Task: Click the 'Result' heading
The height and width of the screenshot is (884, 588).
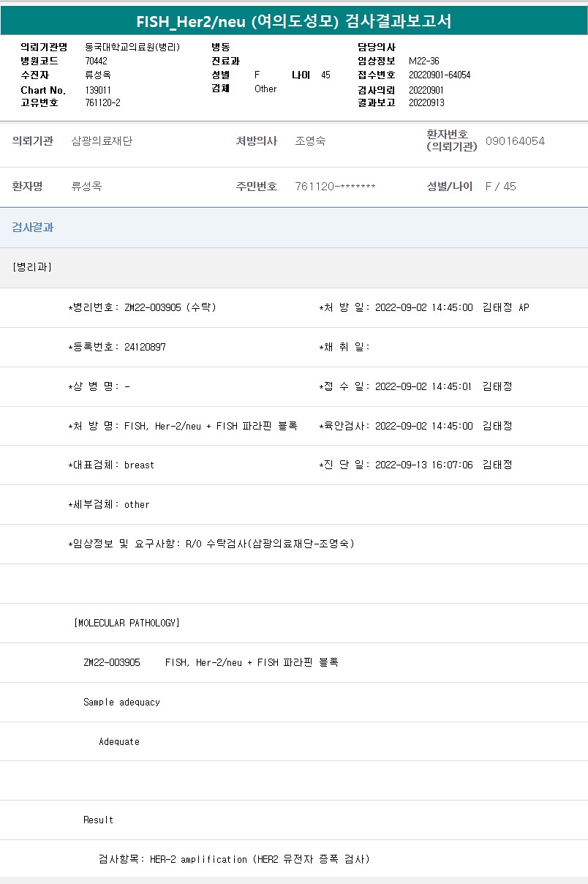Action: click(x=98, y=820)
